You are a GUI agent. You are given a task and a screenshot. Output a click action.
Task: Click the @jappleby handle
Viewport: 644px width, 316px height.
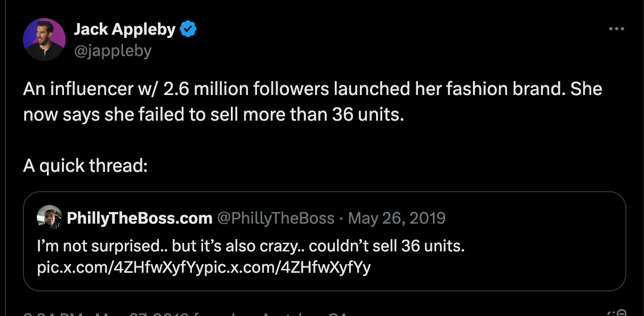(112, 51)
